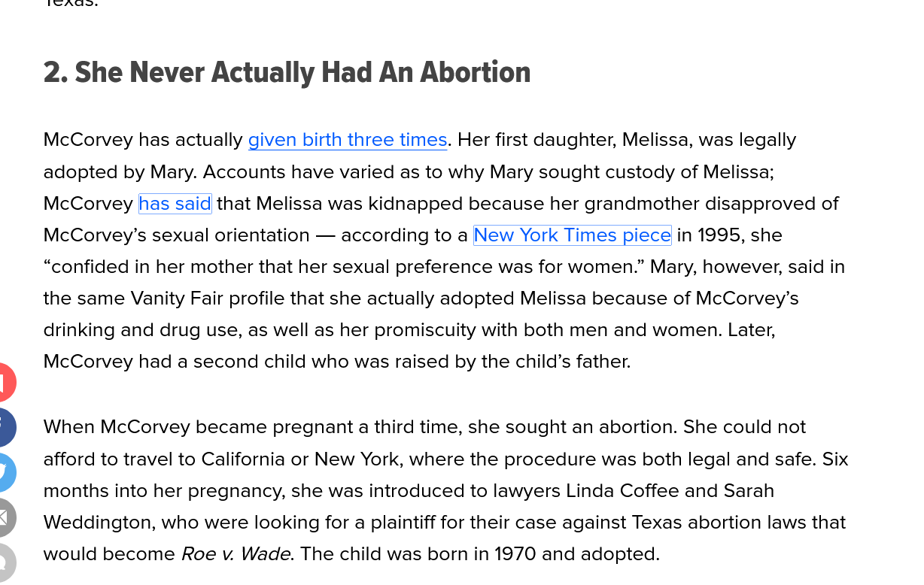The image size is (924, 585).
Task: Follow the "has said" hyperlink
Action: (x=175, y=204)
